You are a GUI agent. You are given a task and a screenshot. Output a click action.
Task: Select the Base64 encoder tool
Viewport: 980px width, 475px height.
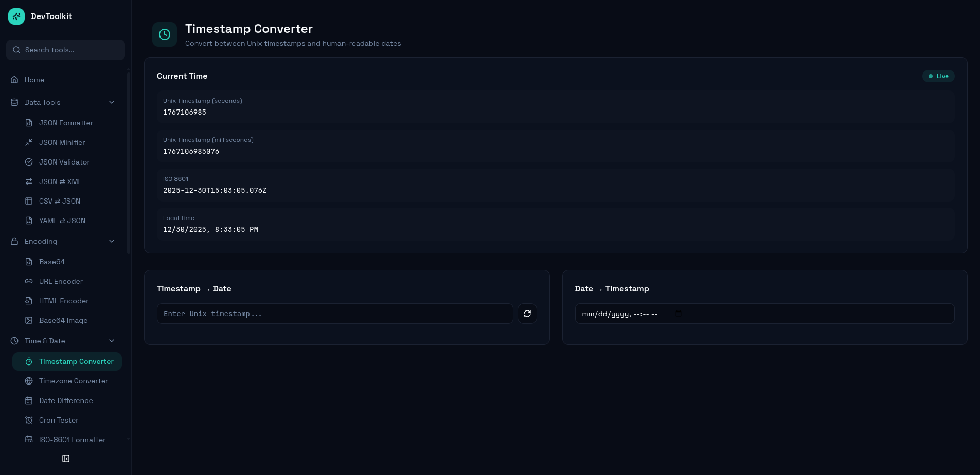coord(51,262)
